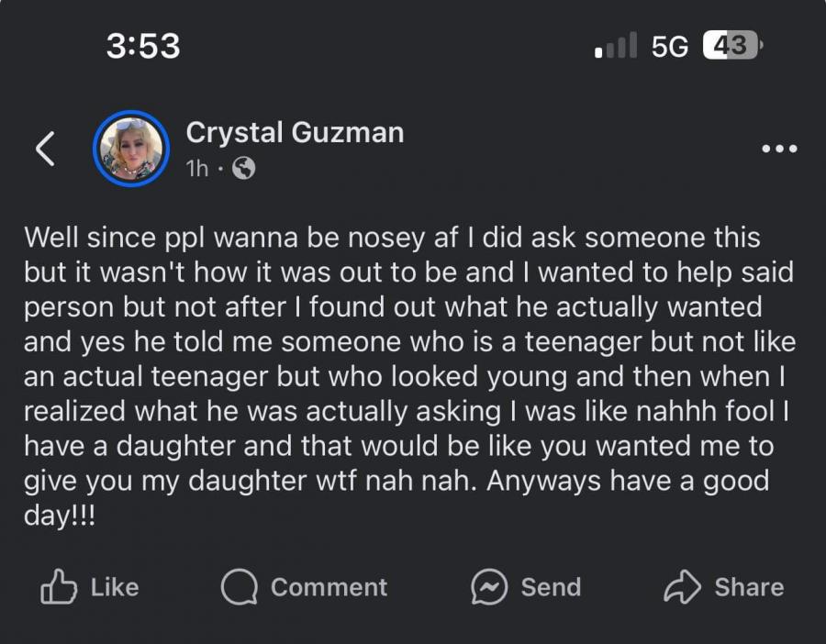Tap the Like label text
This screenshot has height=644, width=826.
click(x=112, y=587)
